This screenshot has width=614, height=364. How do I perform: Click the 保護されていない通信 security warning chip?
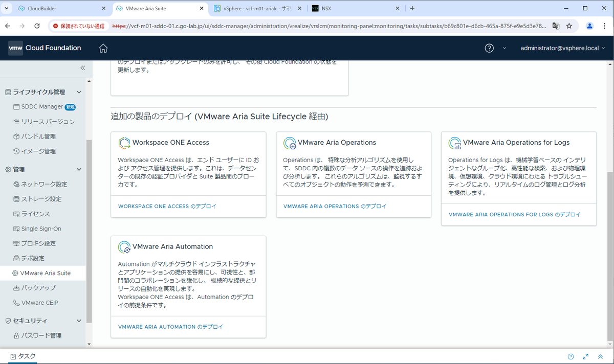pyautogui.click(x=78, y=26)
